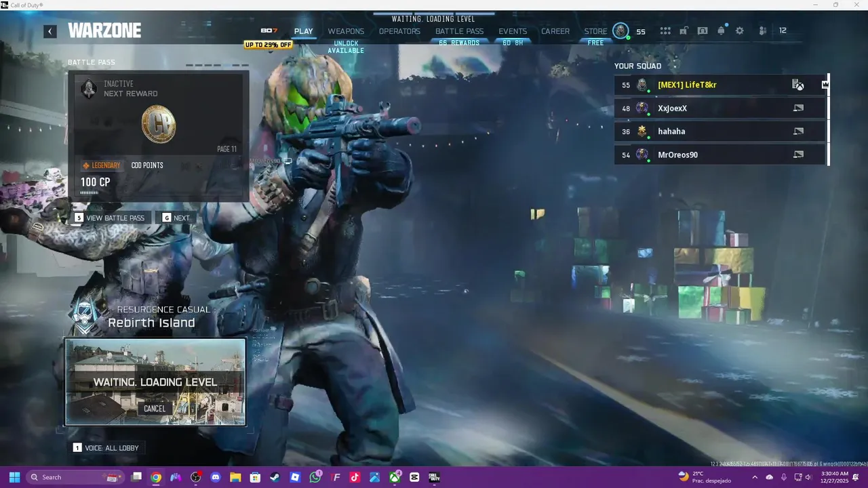Open the social friends icon in top bar
The image size is (868, 488).
(x=763, y=31)
